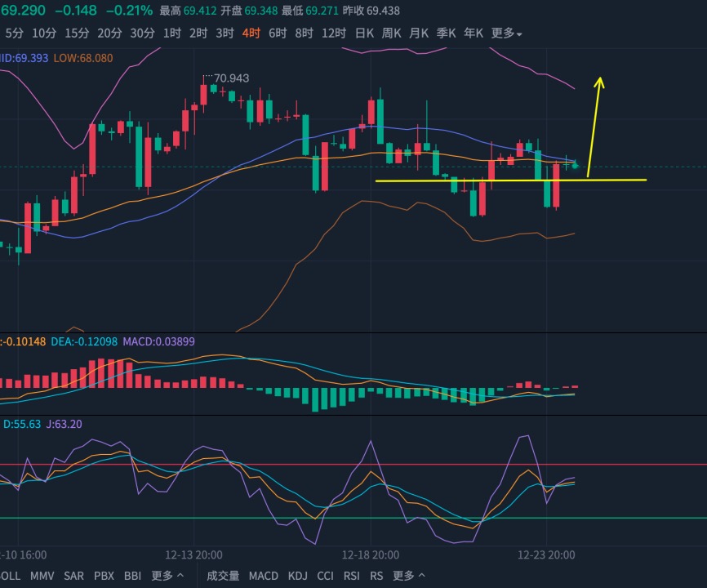The width and height of the screenshot is (707, 588).
Task: Select the SAR overlay indicator
Action: 73,576
